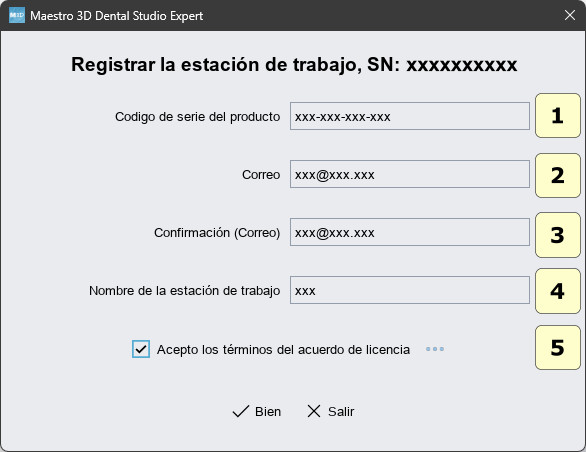The height and width of the screenshot is (452, 586).
Task: Click the Correo label
Action: pos(261,175)
